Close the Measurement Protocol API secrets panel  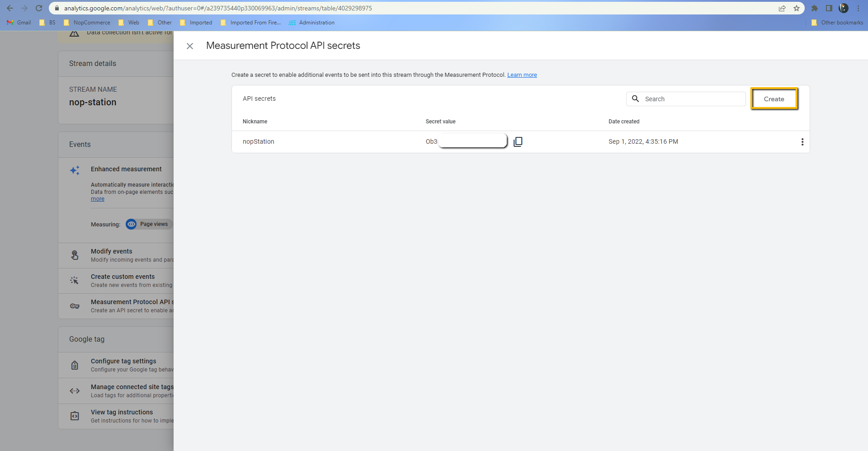[x=190, y=46]
